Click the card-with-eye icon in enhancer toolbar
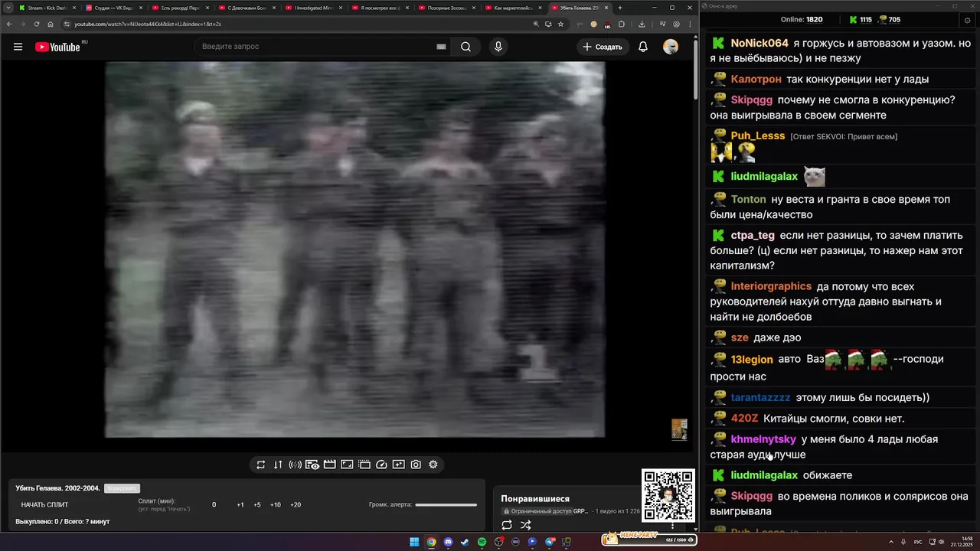This screenshot has height=551, width=980. (312, 465)
